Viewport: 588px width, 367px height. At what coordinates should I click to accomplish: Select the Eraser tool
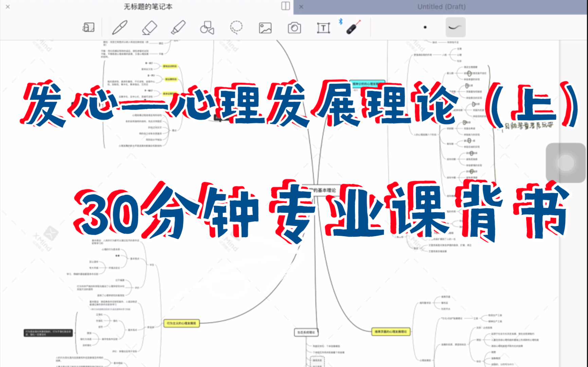pos(149,28)
